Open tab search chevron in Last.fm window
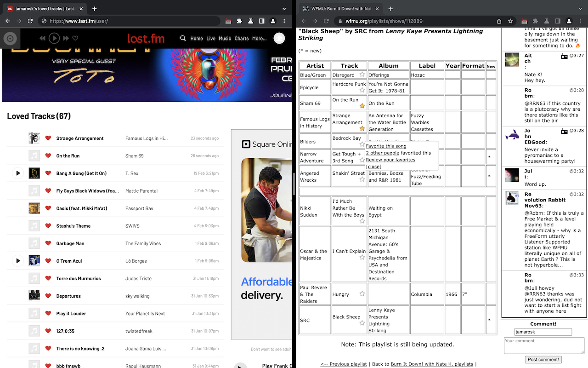The width and height of the screenshot is (588, 368). (x=285, y=9)
